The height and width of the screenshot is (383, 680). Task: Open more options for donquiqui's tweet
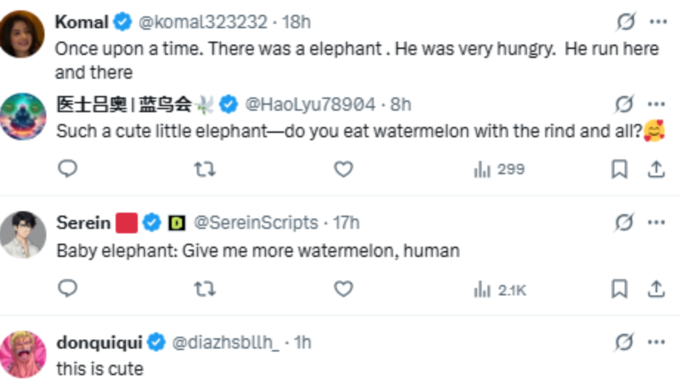656,342
